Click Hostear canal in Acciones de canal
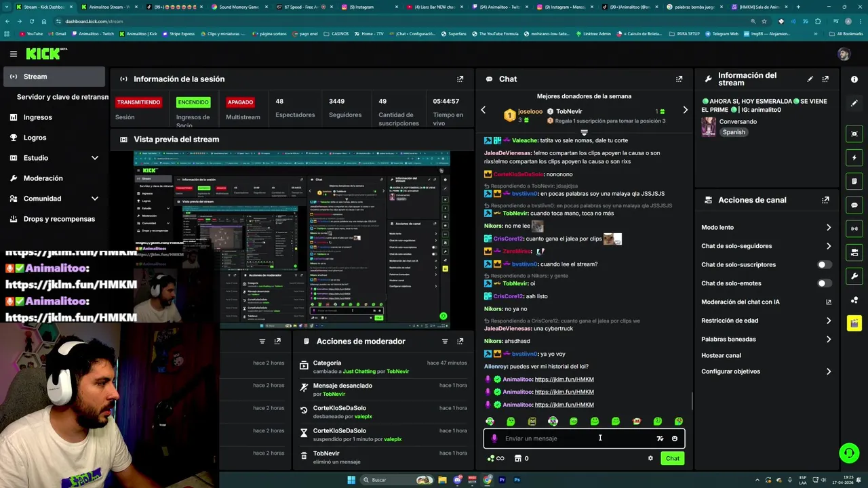The width and height of the screenshot is (868, 488). (721, 355)
